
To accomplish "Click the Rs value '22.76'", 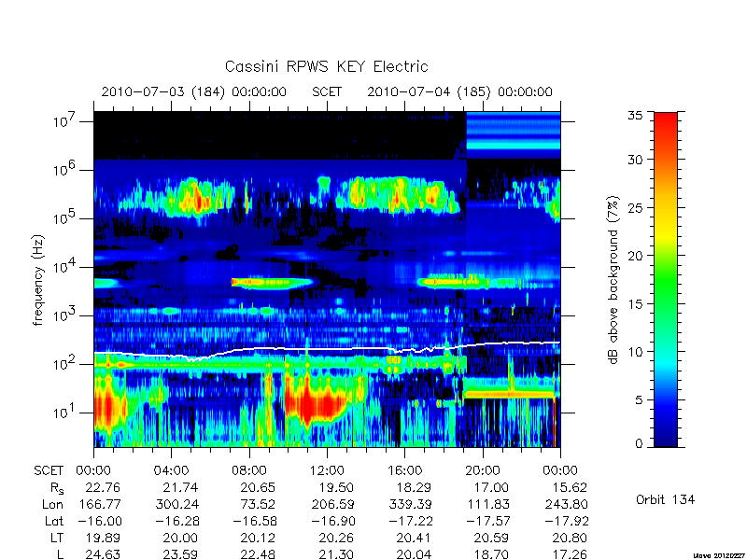I will point(103,487).
